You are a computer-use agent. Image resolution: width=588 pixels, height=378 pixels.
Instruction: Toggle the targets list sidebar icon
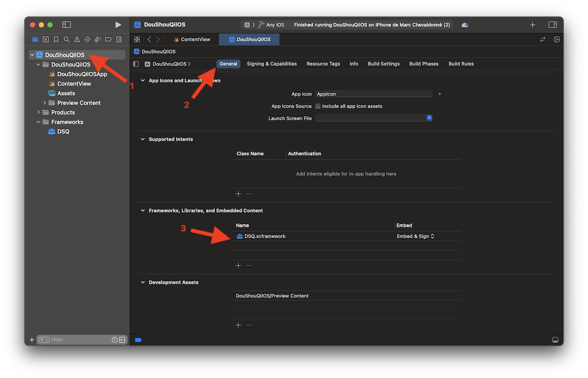[x=136, y=64]
